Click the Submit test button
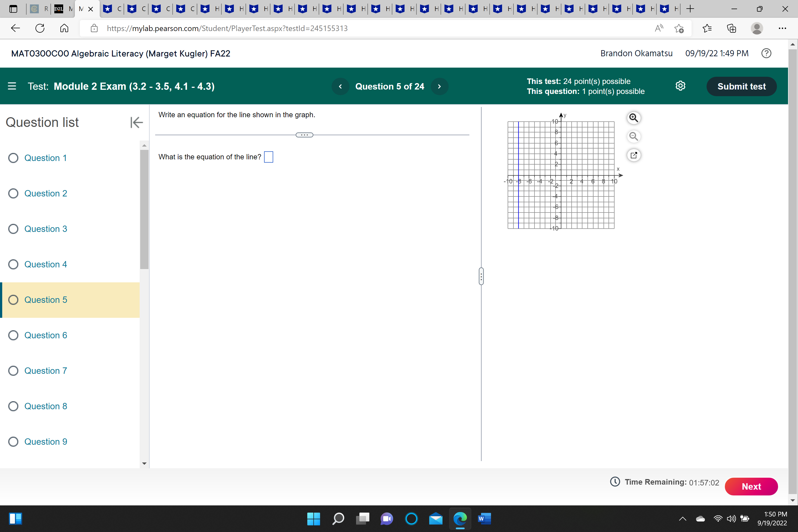Screen dimensions: 798x532 click(x=741, y=86)
